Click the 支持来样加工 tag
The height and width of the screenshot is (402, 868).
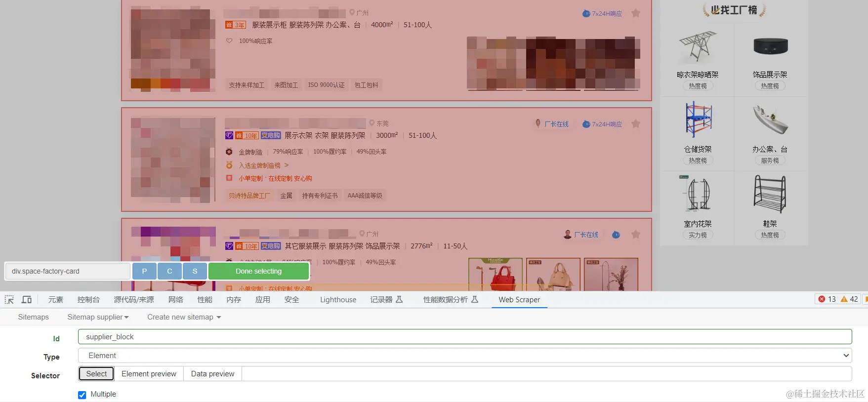[247, 85]
